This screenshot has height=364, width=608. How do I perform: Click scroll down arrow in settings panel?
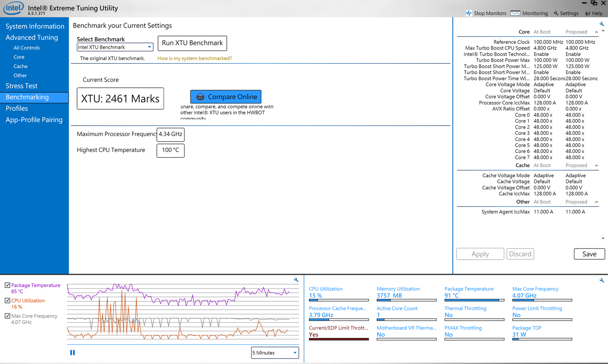coord(603,238)
